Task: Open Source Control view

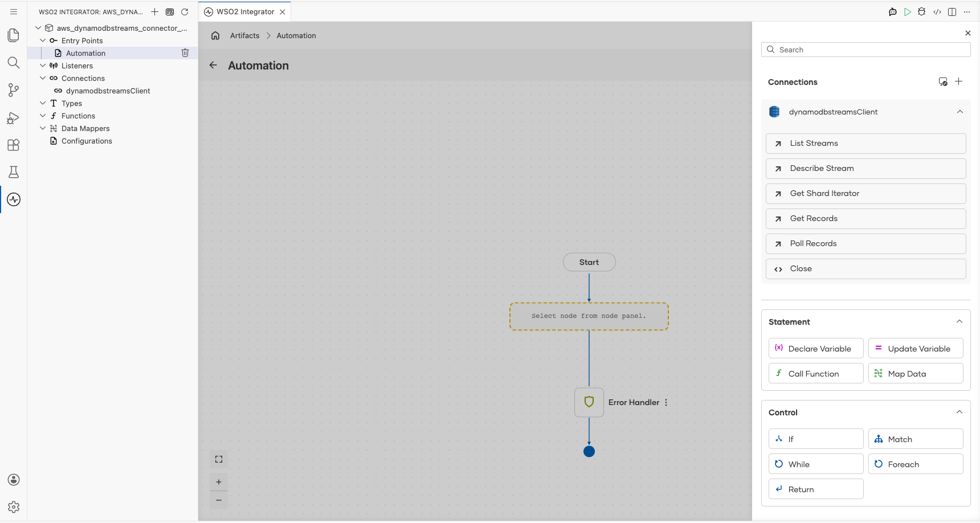Action: [14, 90]
